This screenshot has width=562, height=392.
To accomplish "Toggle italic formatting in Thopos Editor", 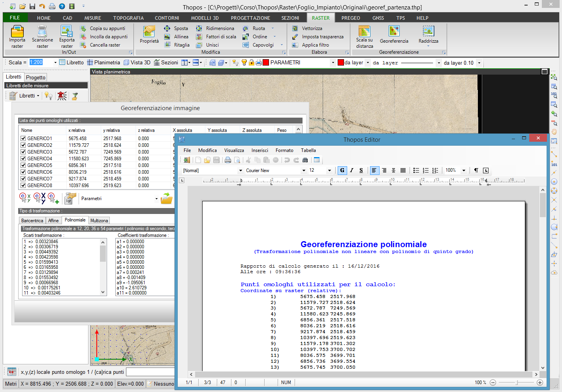I will click(351, 171).
